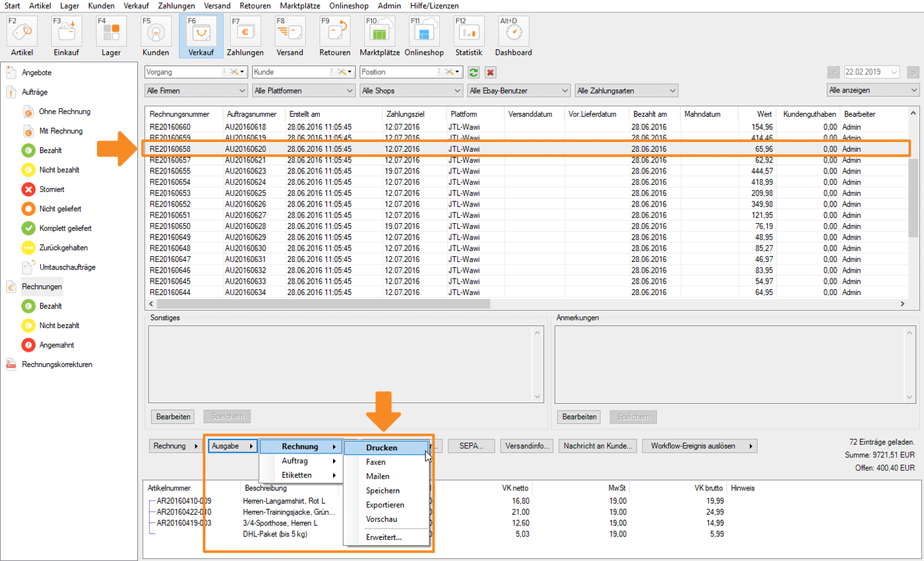Viewport: 924px width, 561px height.
Task: Expand the Alle Firmen dropdown
Action: point(195,90)
